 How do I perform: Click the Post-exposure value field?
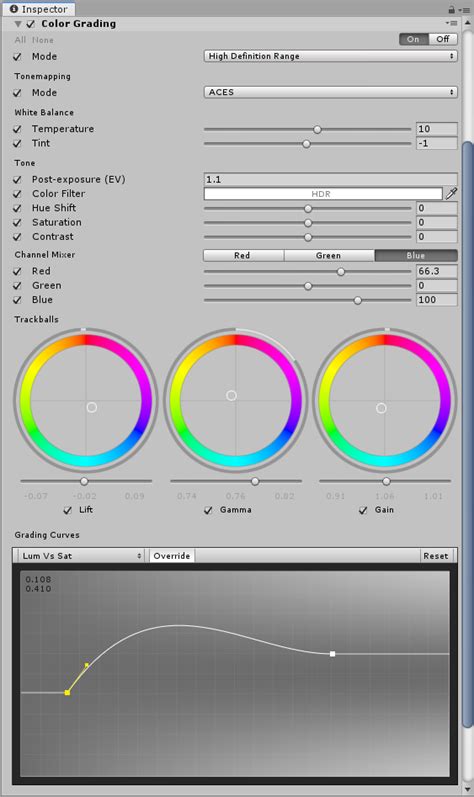(x=330, y=179)
